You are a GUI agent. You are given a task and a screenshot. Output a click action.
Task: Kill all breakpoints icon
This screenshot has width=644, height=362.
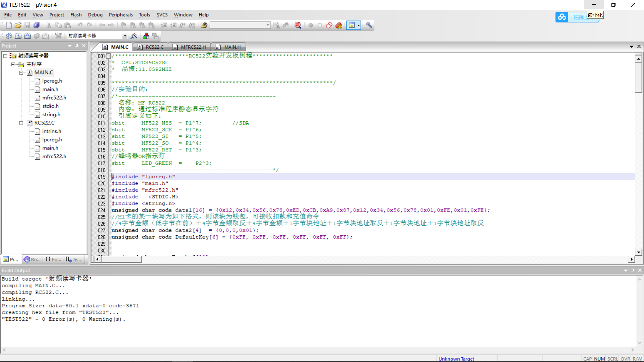(338, 25)
